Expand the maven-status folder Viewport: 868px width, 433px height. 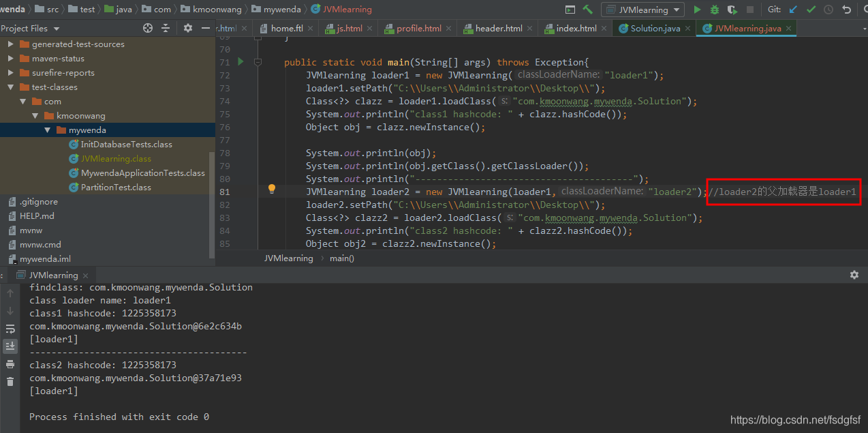point(11,59)
